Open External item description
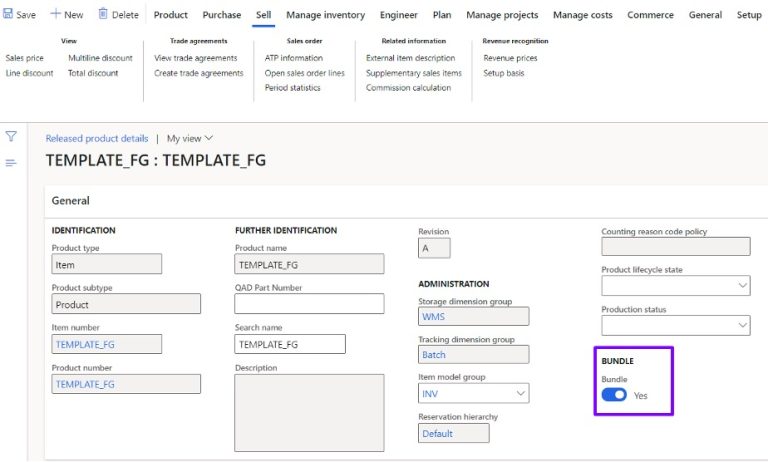The image size is (768, 462). (410, 58)
